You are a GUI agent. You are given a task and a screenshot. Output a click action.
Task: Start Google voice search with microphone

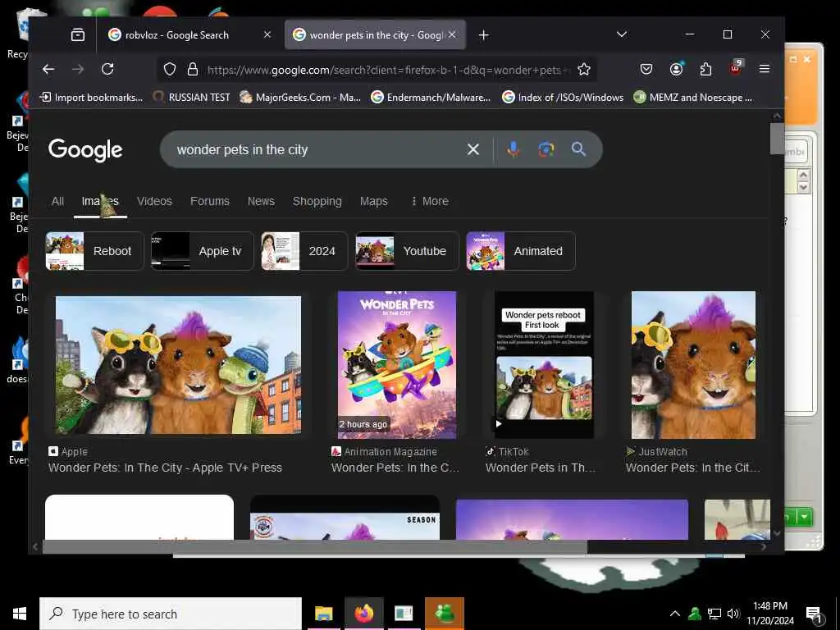click(x=514, y=149)
